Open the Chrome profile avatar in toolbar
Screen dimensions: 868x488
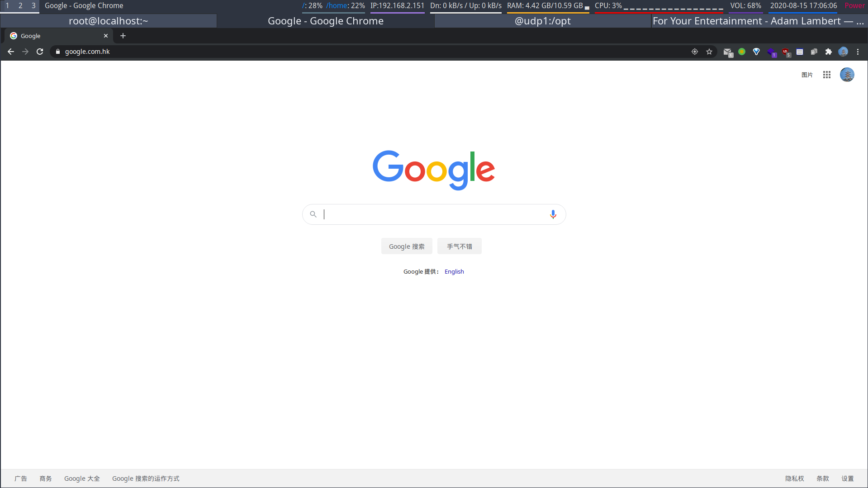pyautogui.click(x=843, y=52)
